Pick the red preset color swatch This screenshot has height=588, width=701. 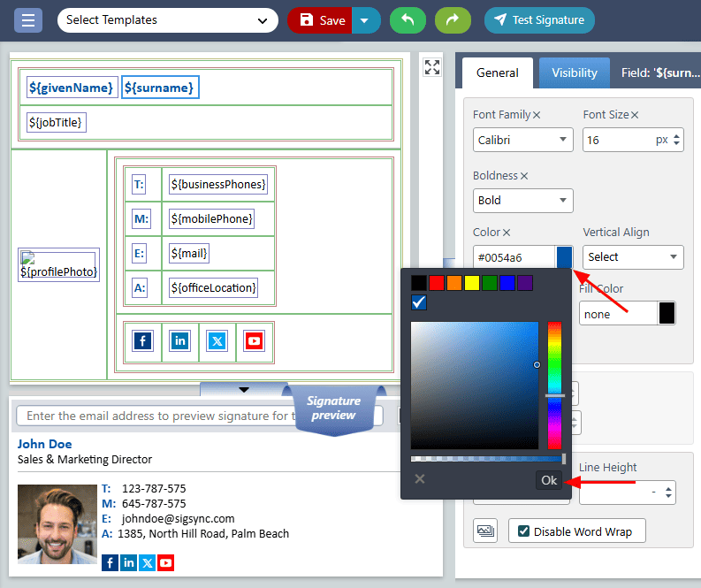(x=436, y=283)
